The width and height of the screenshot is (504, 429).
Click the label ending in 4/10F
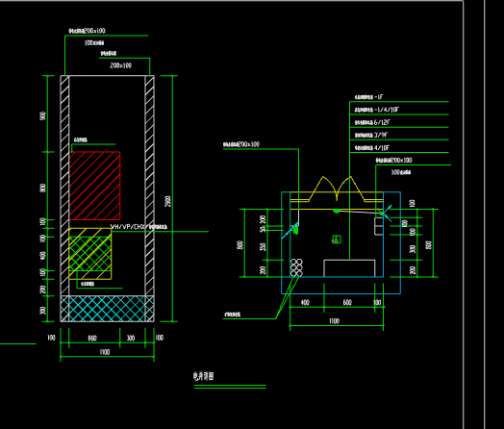372,148
